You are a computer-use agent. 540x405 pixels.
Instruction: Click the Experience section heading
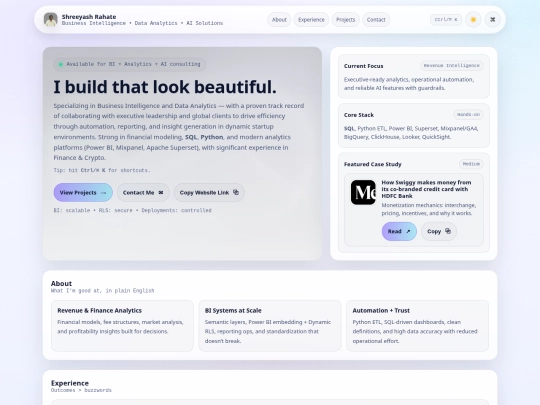click(70, 383)
